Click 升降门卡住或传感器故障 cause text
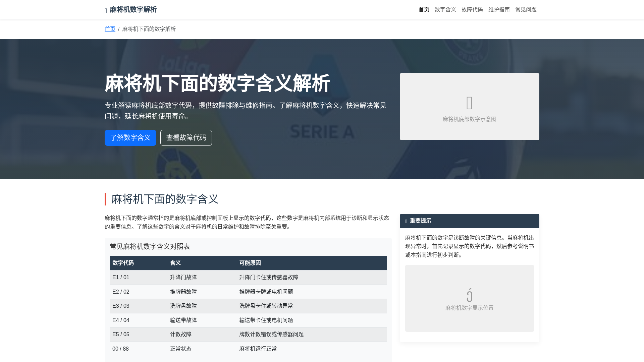Viewport: 644px width, 362px height. click(269, 278)
